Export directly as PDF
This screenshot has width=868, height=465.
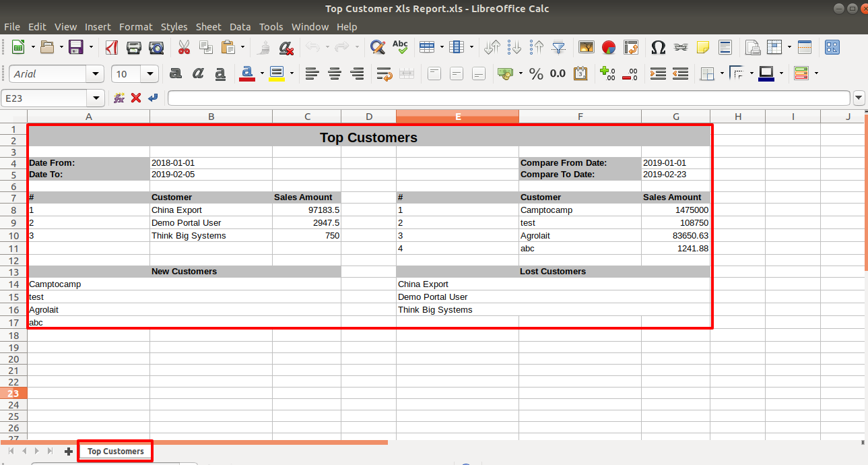click(112, 47)
